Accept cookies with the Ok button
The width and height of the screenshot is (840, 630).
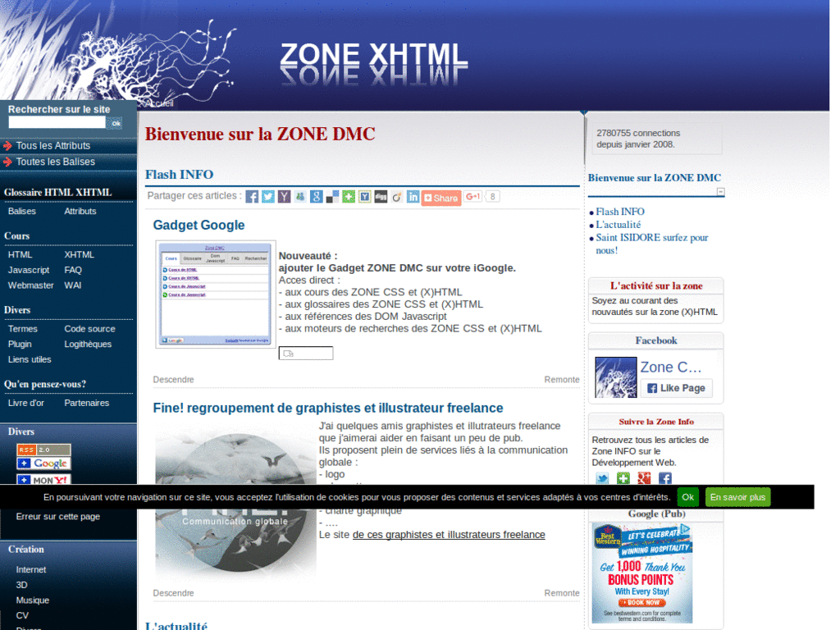coord(688,497)
